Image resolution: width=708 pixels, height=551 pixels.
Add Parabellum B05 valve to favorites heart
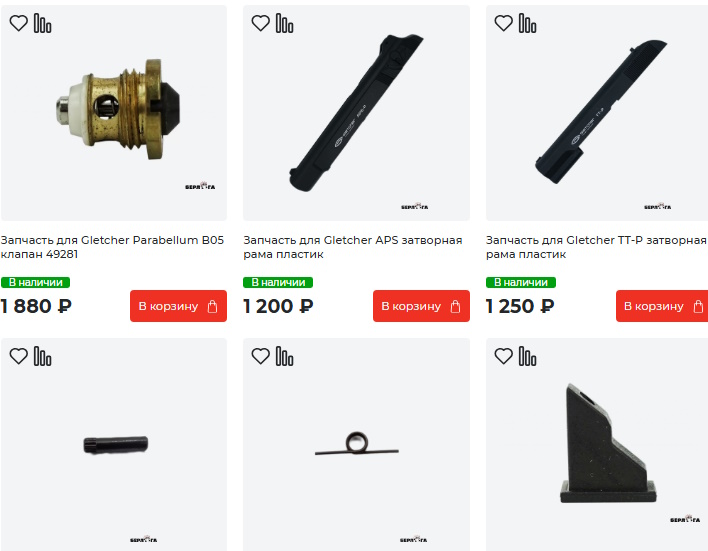point(19,23)
